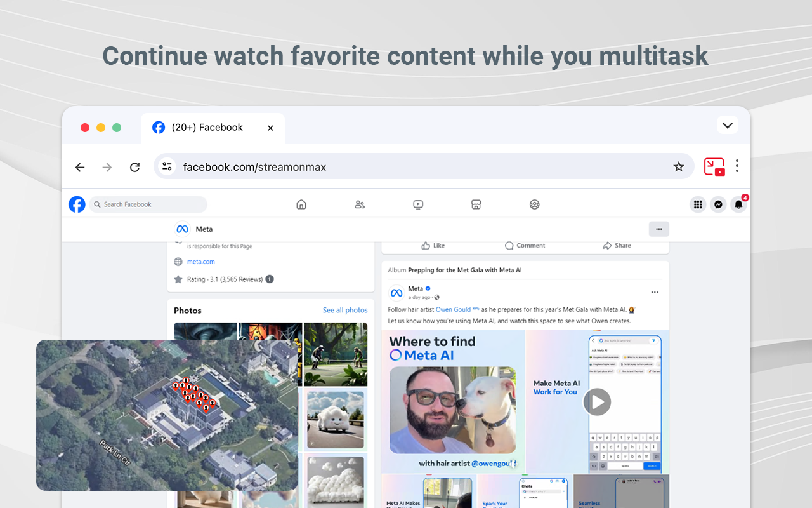Screen dimensions: 812x508
Task: Open the Facebook Friends tab
Action: (360, 204)
